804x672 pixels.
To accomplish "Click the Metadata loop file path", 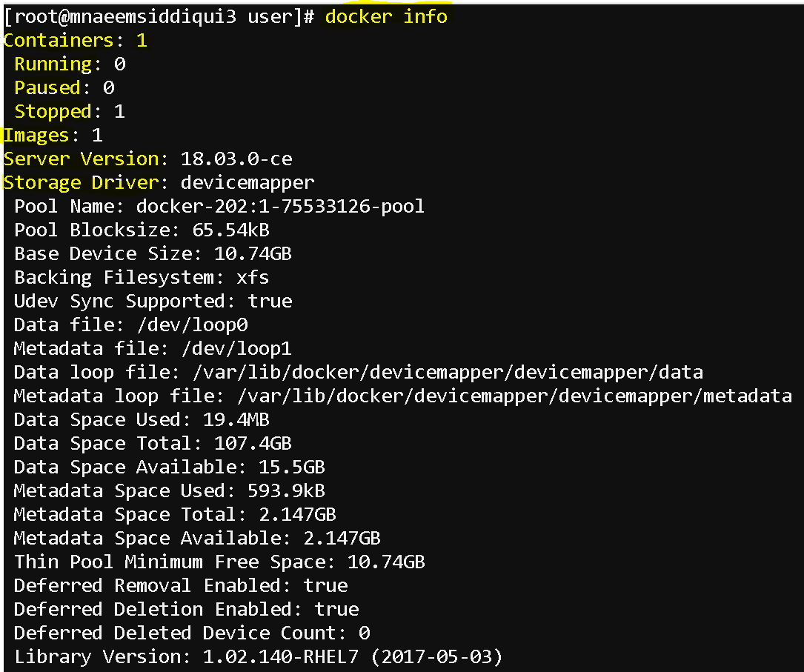I will 515,396.
